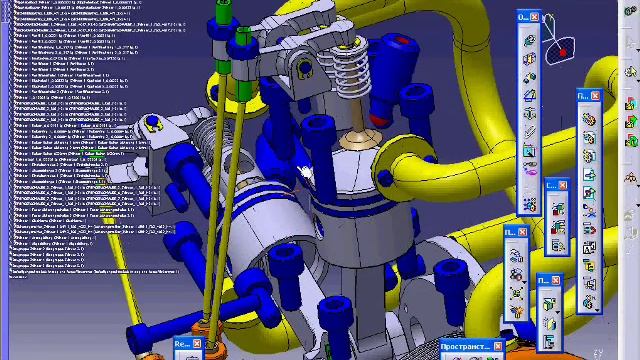Screen dimensions: 640x360
Task: Click the yellow tree-structure icon in tall 'П...' toolbar
Action: (x=589, y=266)
